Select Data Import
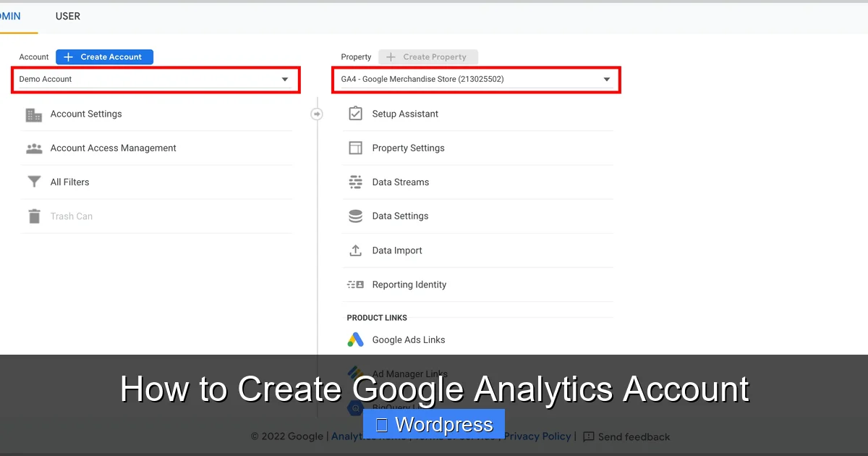Viewport: 868px width, 456px height. [397, 250]
